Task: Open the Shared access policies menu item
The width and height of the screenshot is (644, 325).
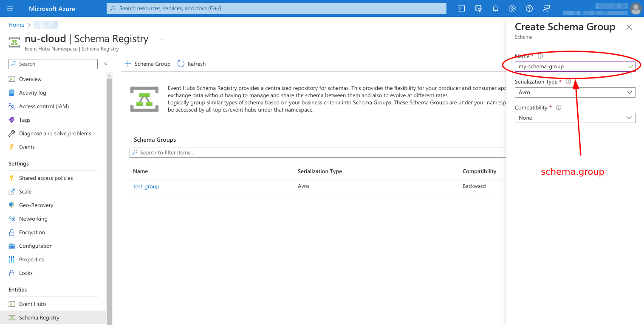Action: click(46, 178)
